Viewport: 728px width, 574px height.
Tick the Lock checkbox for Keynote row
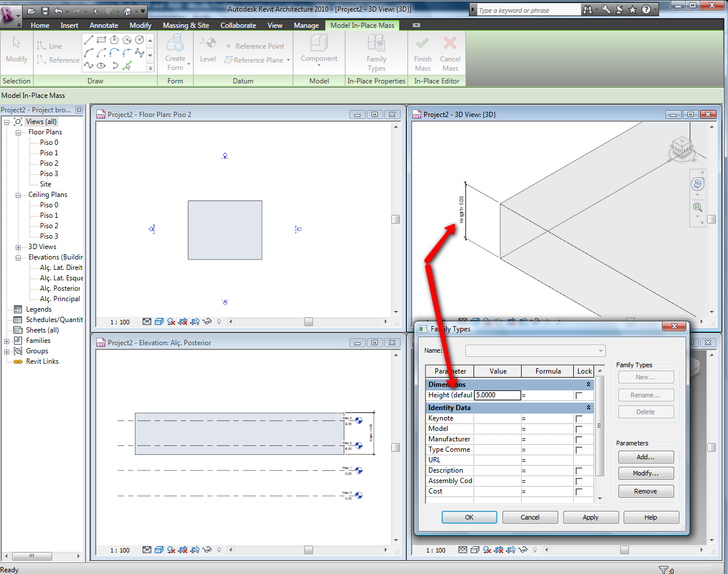point(579,419)
